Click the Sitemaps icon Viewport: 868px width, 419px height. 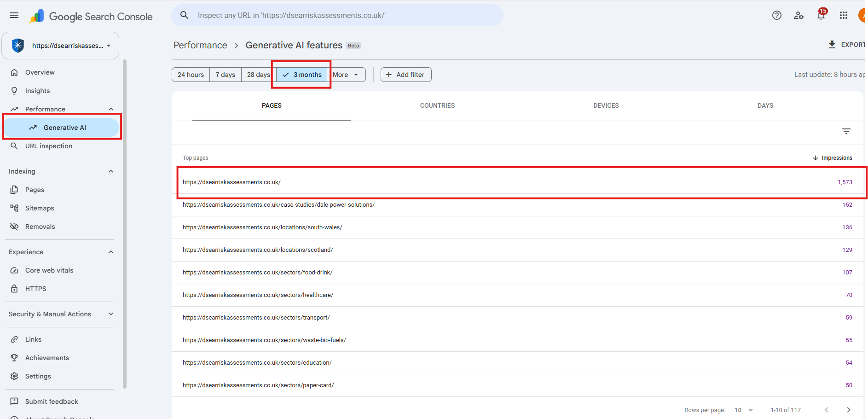[14, 208]
